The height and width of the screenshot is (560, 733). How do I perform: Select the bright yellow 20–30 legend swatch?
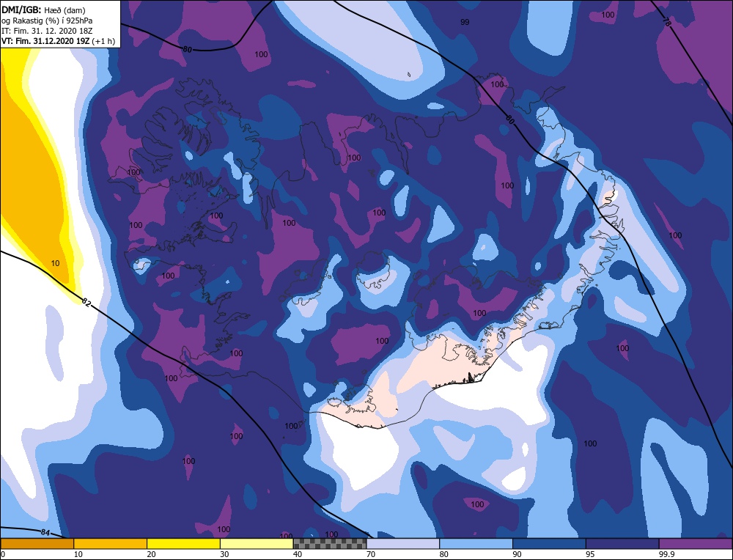(183, 543)
